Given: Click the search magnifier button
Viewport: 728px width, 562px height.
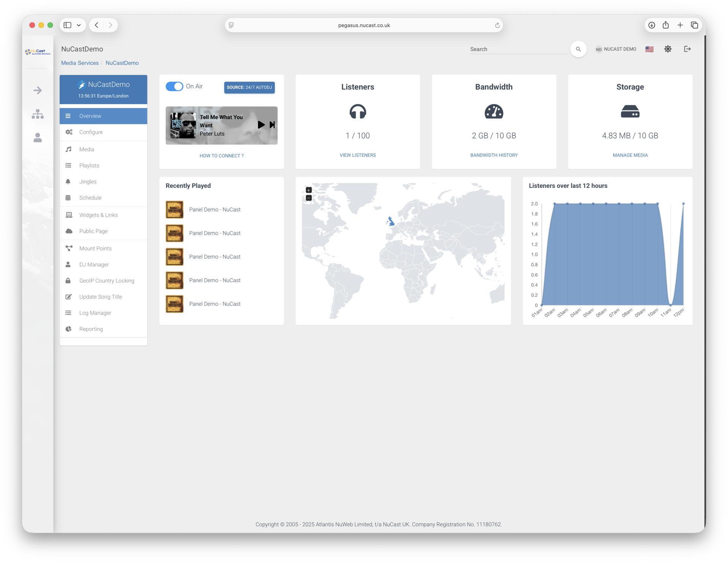Looking at the screenshot, I should (578, 49).
